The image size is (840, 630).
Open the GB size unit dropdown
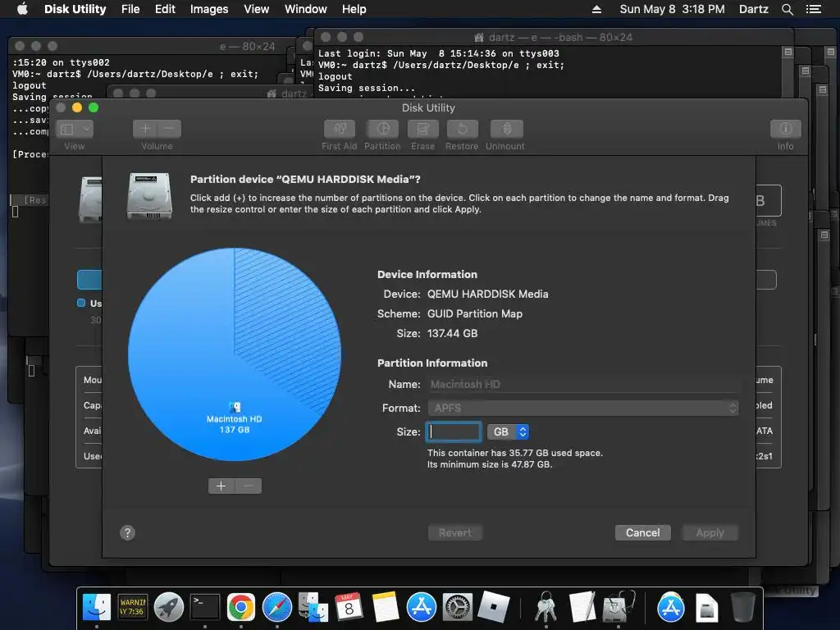(x=509, y=431)
